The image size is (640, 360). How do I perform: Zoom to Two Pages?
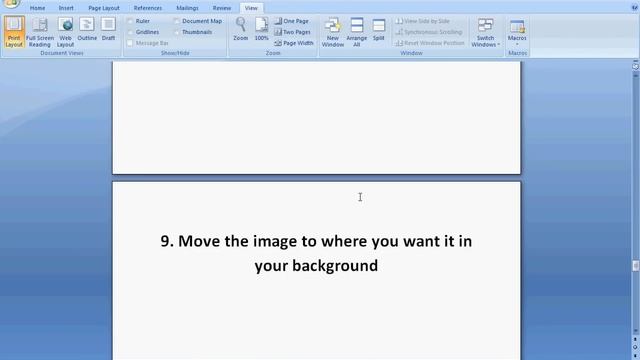[x=292, y=32]
